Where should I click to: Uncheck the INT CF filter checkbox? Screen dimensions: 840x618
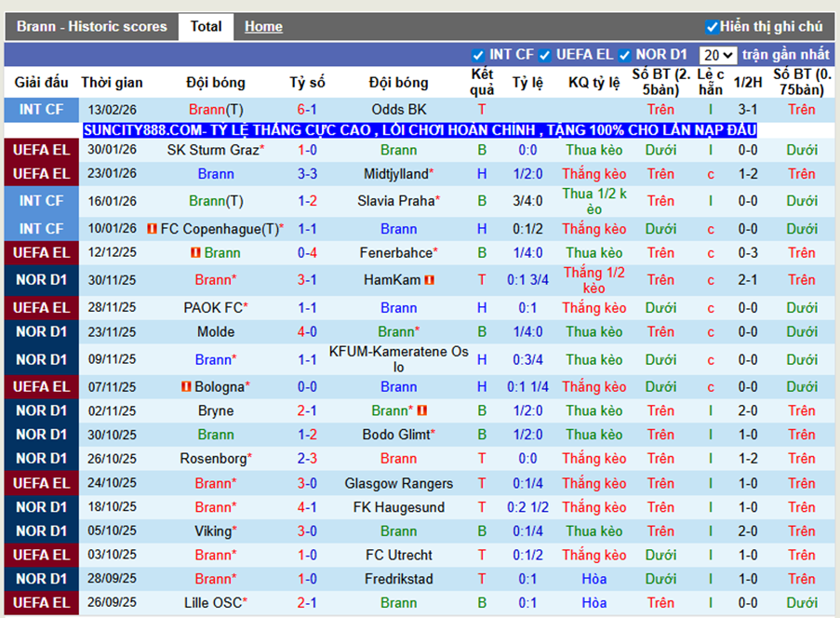[x=478, y=55]
